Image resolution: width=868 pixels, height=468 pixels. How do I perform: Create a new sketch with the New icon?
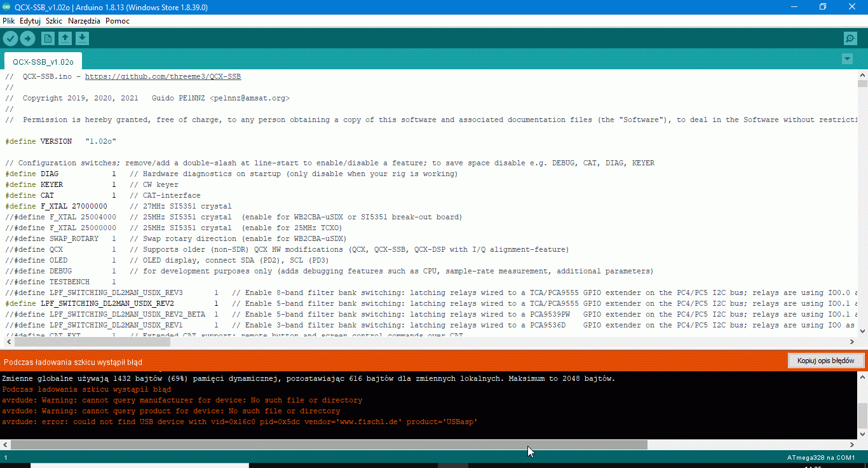click(48, 39)
